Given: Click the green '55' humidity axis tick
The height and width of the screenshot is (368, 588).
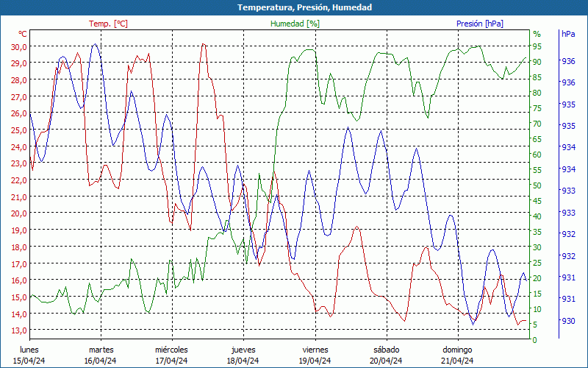Looking at the screenshot, I should [537, 170].
